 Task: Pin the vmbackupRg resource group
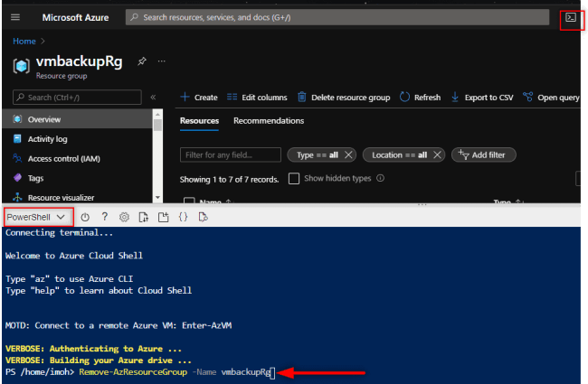pos(142,61)
